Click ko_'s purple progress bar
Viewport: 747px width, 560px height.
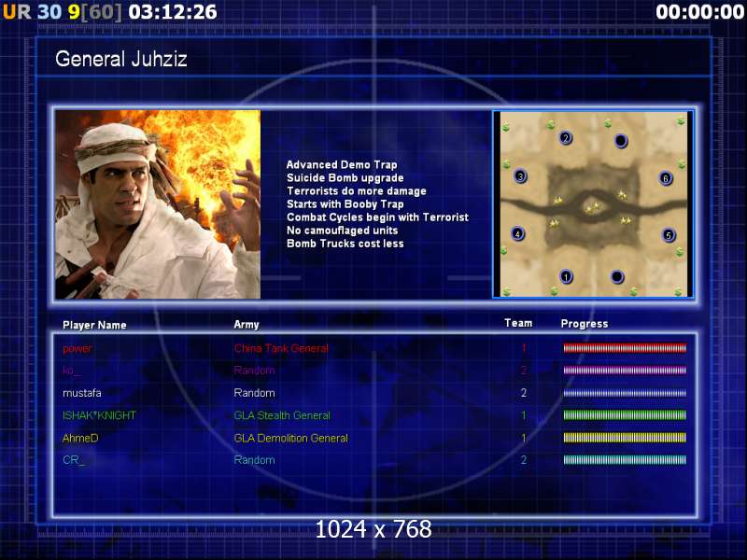point(625,370)
